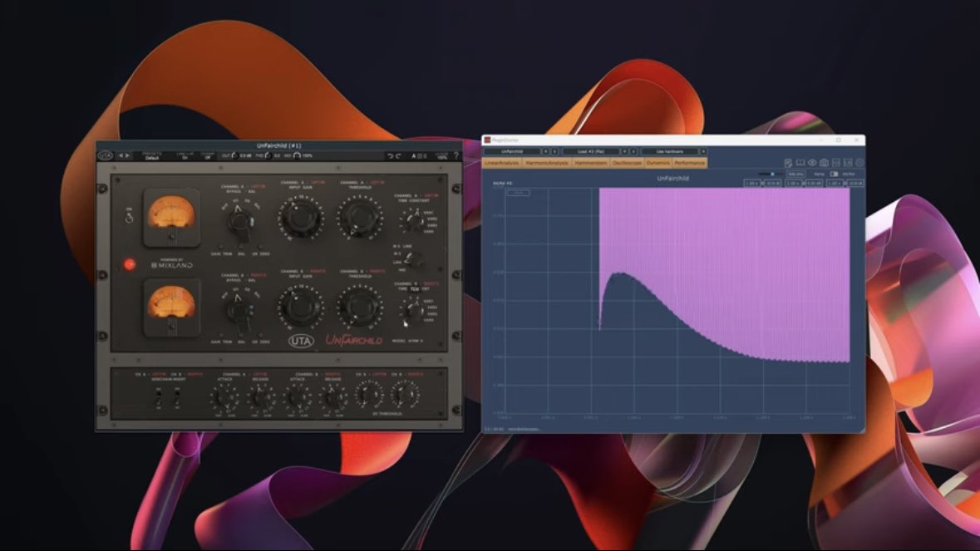Click Channel B Threshold knob
The height and width of the screenshot is (551, 980).
point(359,306)
